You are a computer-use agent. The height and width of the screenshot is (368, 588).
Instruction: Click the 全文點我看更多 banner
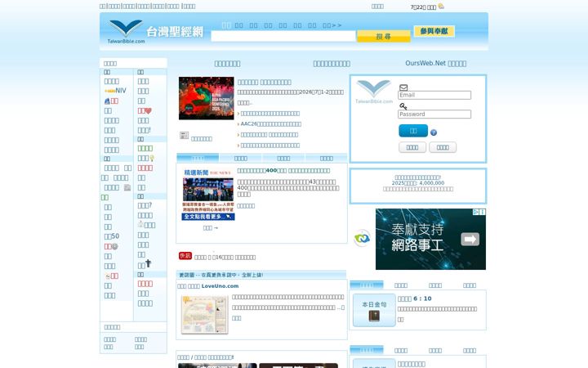point(208,217)
